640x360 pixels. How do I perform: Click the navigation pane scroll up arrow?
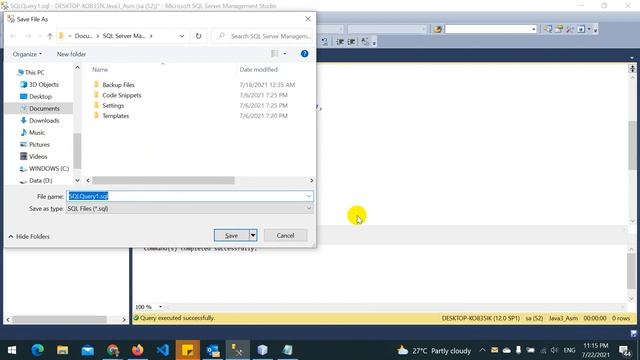(x=77, y=67)
